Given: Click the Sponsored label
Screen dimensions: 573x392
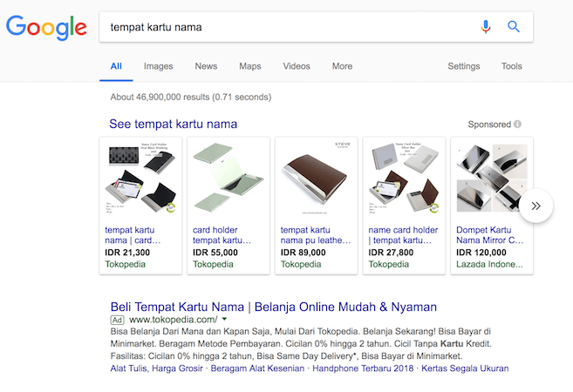Looking at the screenshot, I should (489, 125).
